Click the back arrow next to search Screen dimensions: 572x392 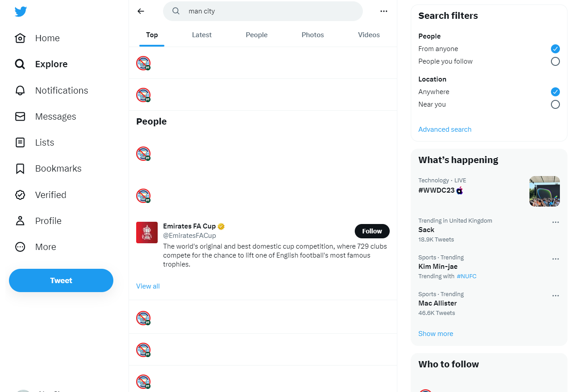(141, 11)
